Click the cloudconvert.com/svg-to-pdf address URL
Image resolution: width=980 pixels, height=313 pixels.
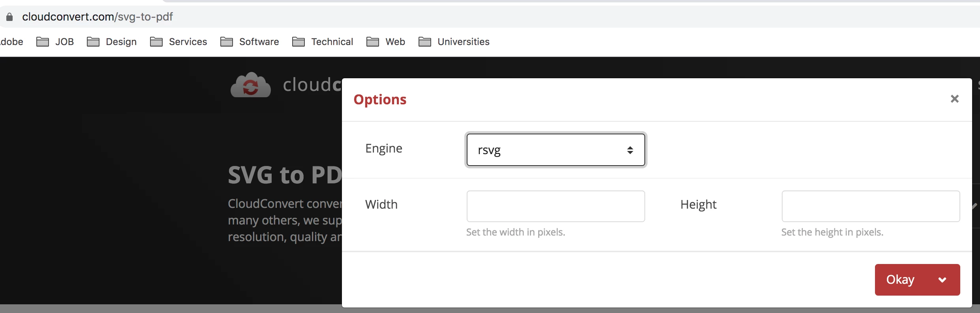98,17
